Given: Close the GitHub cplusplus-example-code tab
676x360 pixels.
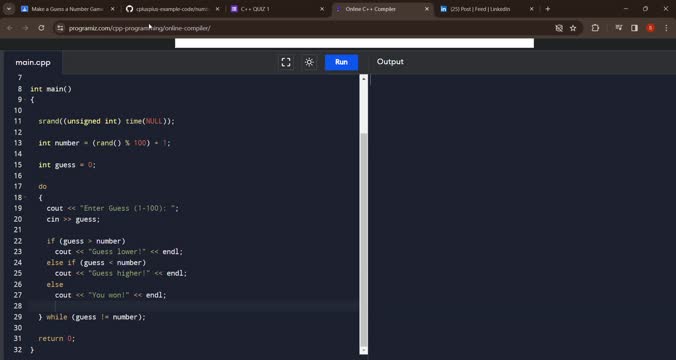Looking at the screenshot, I should [217, 9].
